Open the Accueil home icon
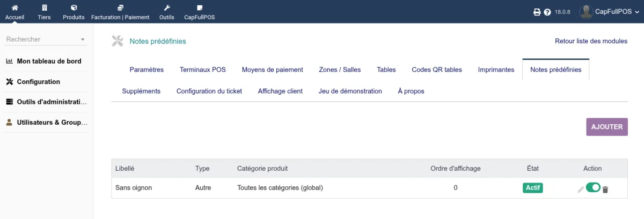Viewport: 644px width, 219px height. [x=14, y=8]
